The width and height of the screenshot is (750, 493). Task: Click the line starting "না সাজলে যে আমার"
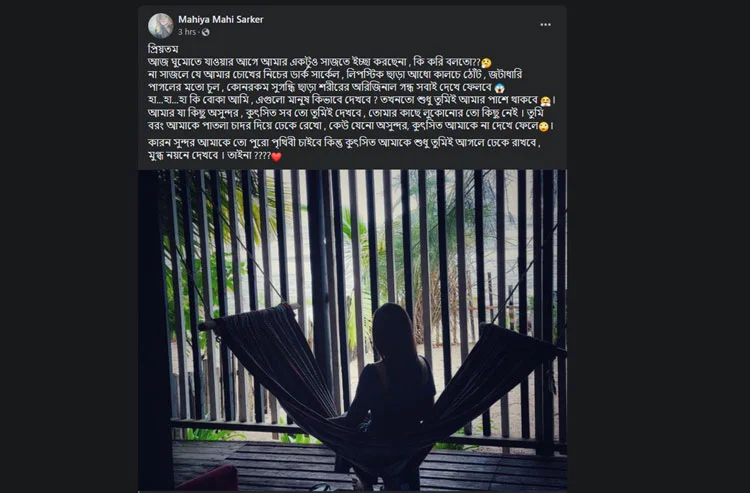click(x=335, y=75)
